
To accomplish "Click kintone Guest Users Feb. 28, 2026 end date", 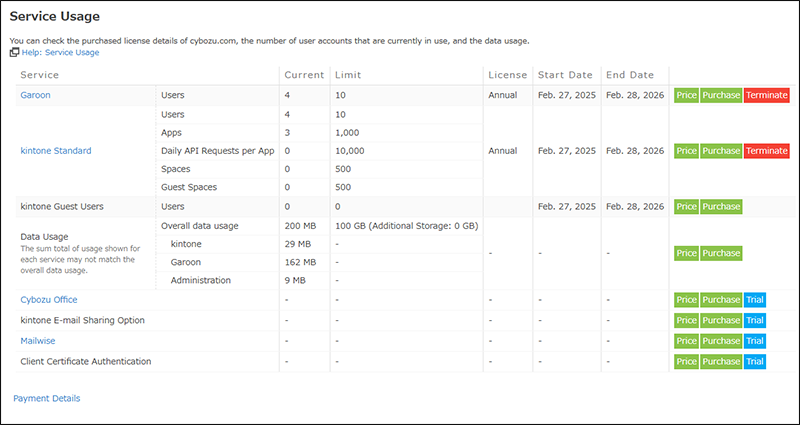I will coord(635,207).
